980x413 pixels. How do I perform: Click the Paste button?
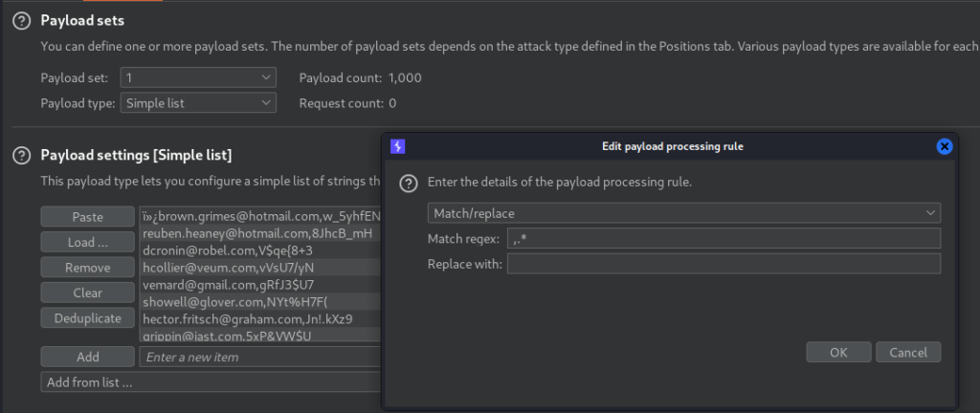click(x=87, y=216)
